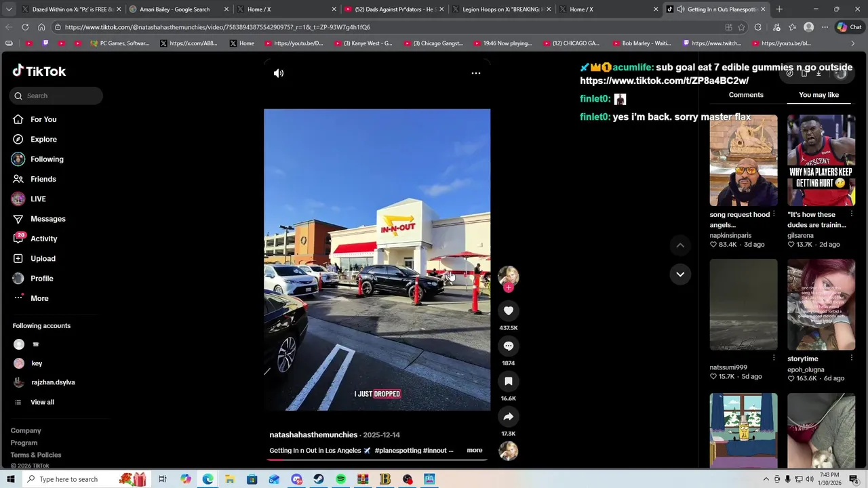Click the #planespotting hashtag
The height and width of the screenshot is (488, 868).
(x=397, y=450)
